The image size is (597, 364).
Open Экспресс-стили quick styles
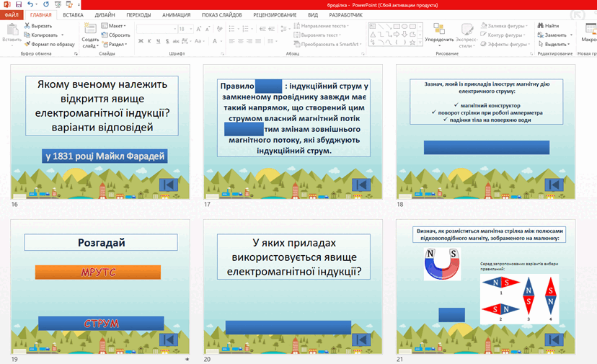coord(466,35)
